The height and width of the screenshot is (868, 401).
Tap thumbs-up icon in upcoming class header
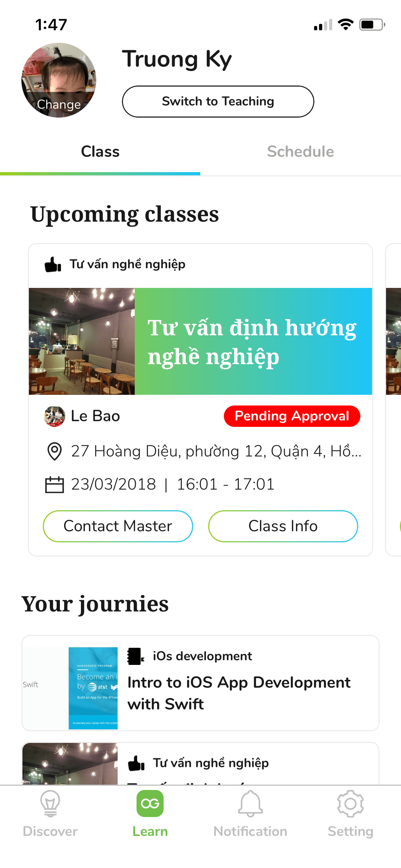pyautogui.click(x=53, y=264)
